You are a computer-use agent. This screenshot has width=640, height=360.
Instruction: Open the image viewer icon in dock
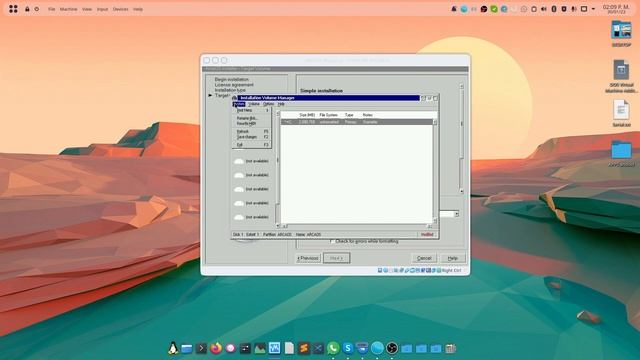click(260, 348)
